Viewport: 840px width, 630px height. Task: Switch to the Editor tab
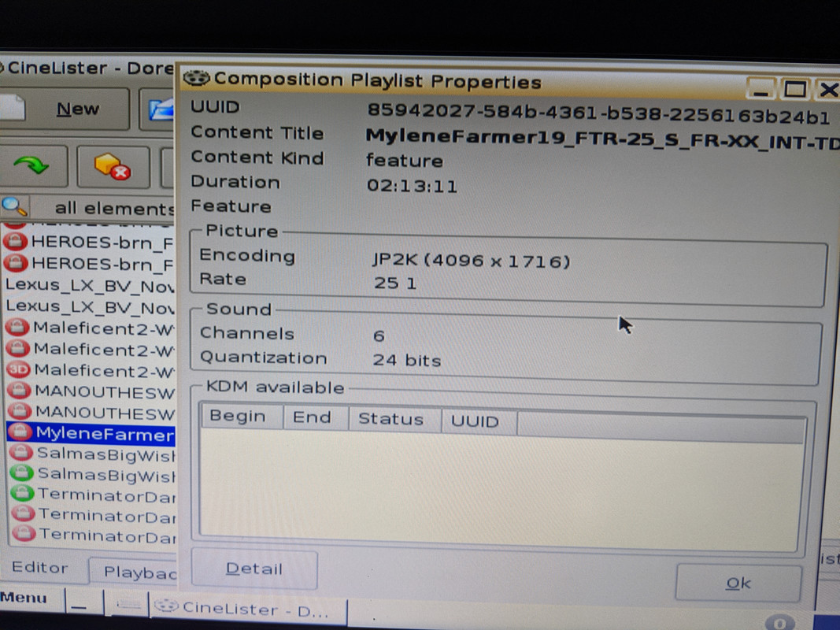point(41,568)
